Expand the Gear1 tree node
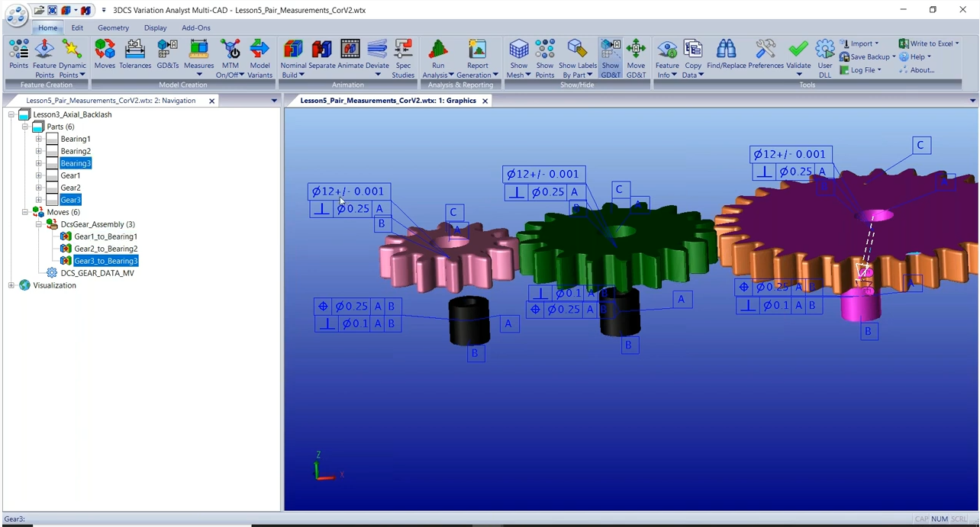This screenshot has height=527, width=980. 38,175
